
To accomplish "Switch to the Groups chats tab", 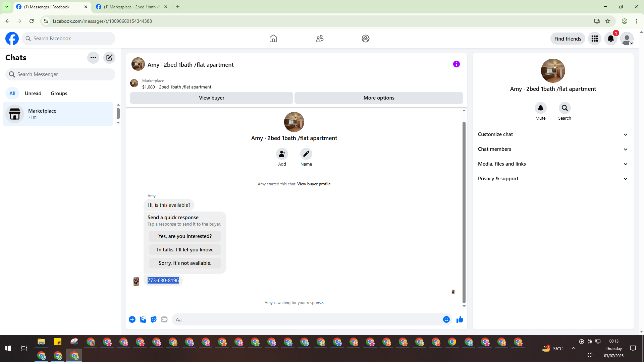I will [x=59, y=94].
